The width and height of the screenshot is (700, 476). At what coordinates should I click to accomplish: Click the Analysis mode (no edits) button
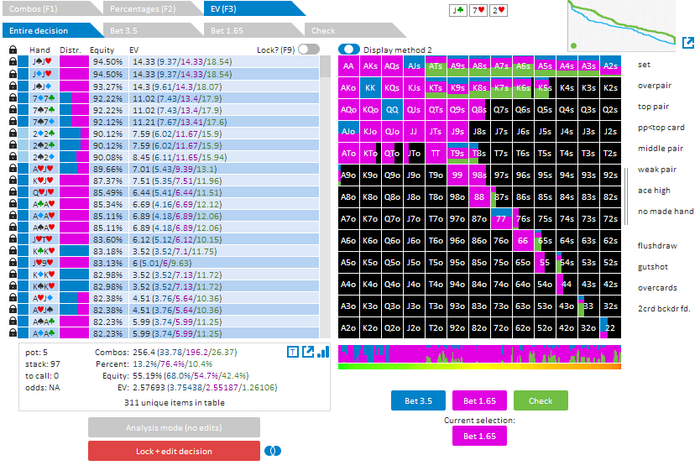[x=174, y=427]
